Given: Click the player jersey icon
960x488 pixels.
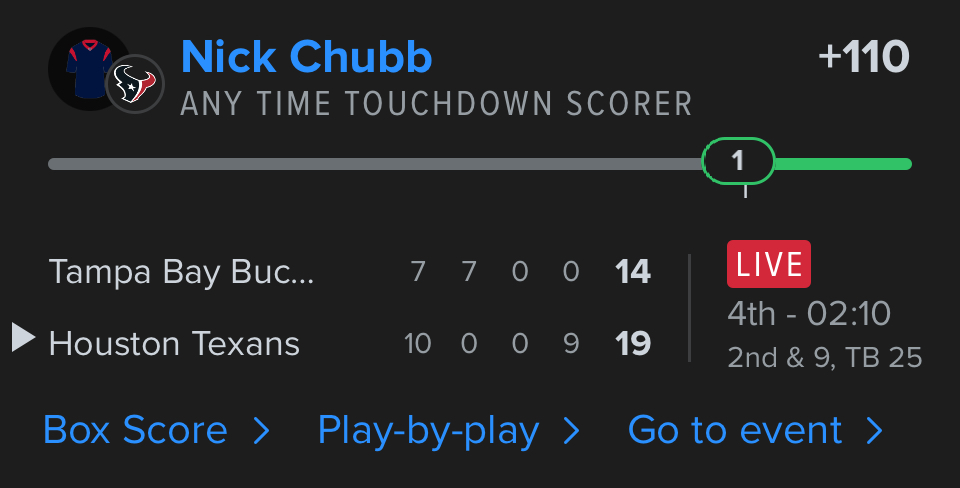Looking at the screenshot, I should point(86,68).
